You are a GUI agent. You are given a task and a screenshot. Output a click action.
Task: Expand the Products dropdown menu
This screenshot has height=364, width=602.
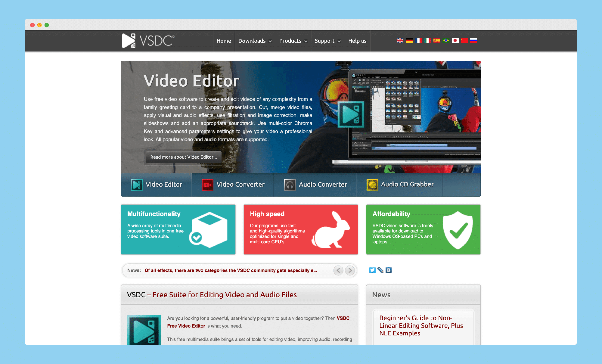(292, 40)
